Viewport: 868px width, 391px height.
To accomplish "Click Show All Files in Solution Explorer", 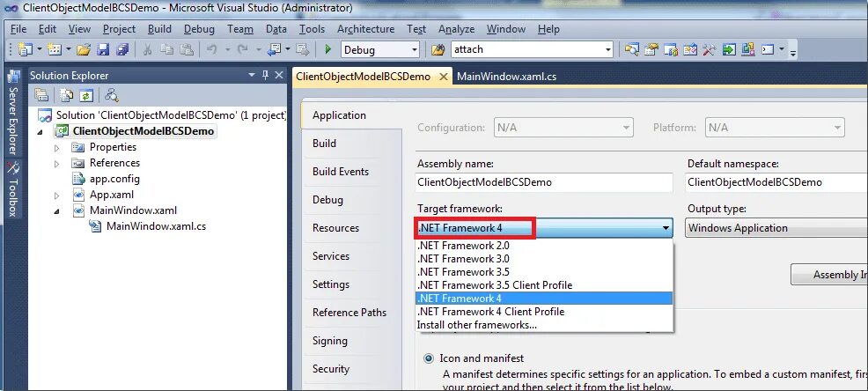I will [x=66, y=95].
